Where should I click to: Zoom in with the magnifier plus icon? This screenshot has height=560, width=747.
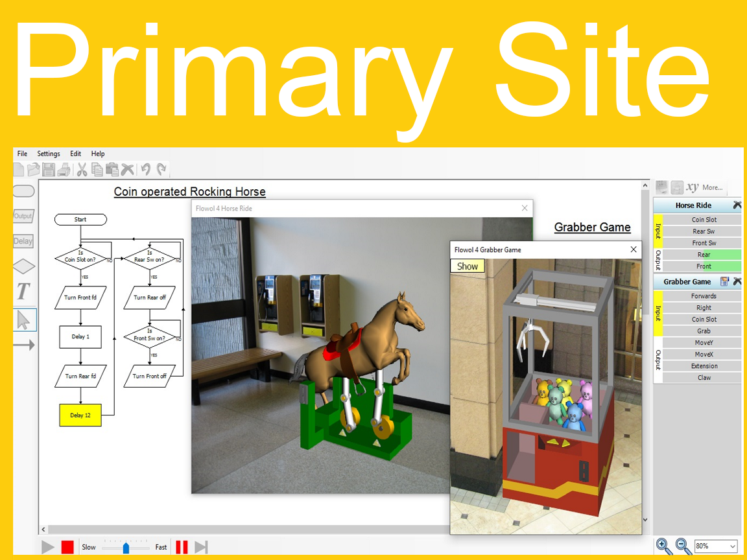(664, 546)
